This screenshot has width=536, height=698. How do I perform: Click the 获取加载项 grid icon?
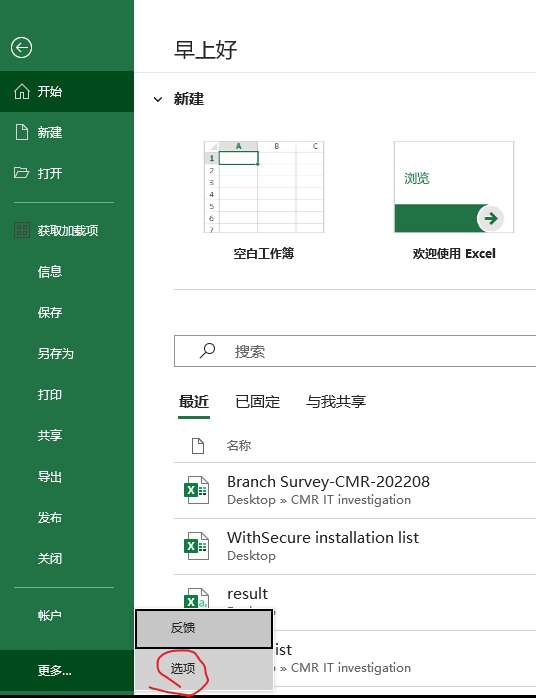pos(22,230)
